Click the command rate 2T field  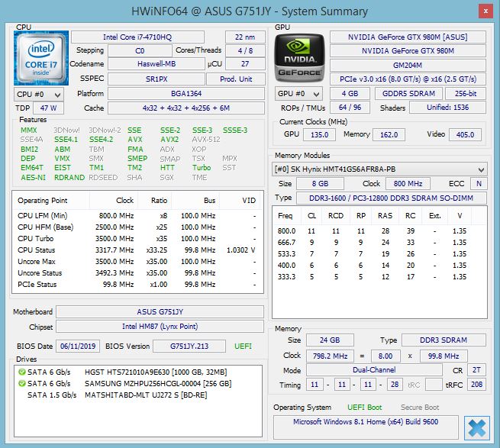[x=476, y=370]
